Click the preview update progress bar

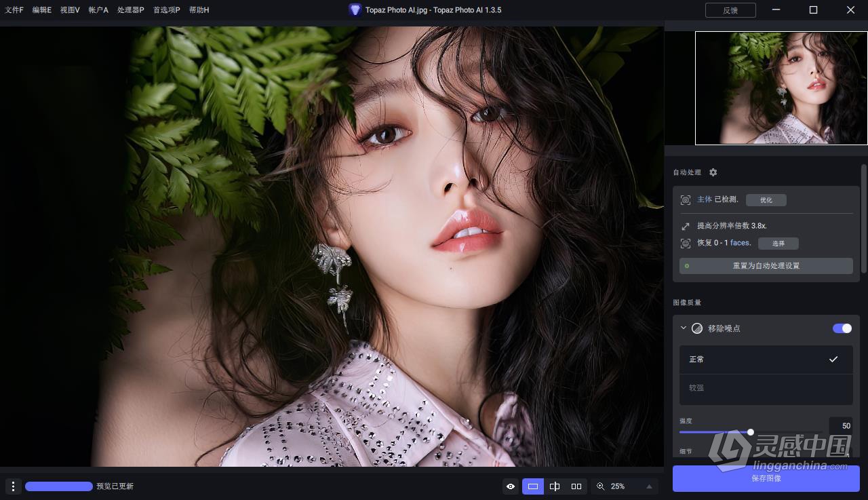click(59, 486)
